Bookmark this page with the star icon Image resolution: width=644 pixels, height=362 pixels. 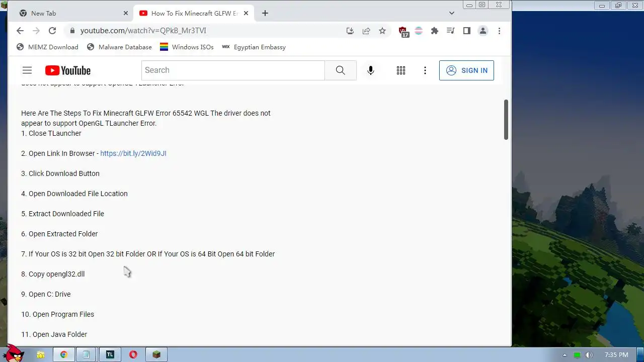coord(382,31)
